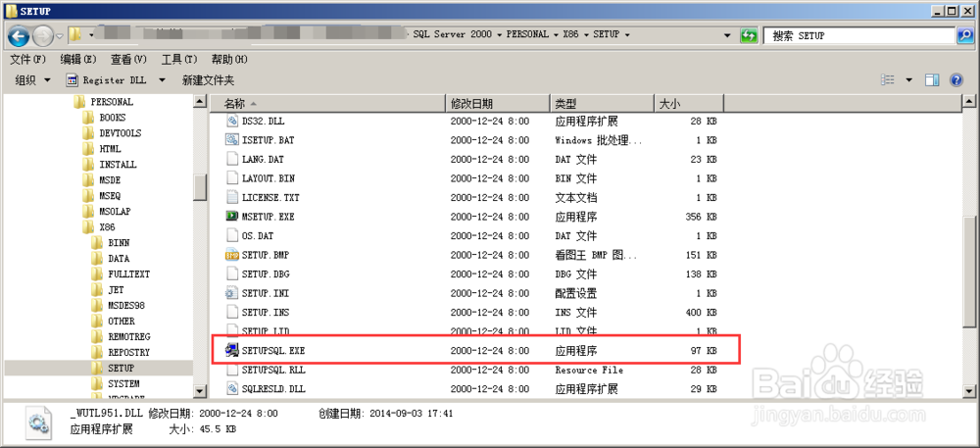Select the SETUPSQL.EXE application icon
Image resolution: width=980 pixels, height=448 pixels.
click(x=232, y=351)
